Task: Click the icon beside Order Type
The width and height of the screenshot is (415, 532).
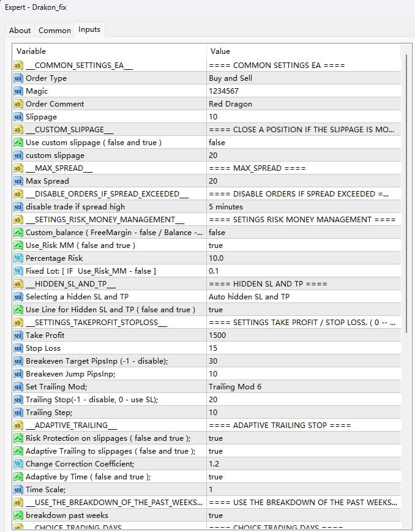Action: point(18,78)
